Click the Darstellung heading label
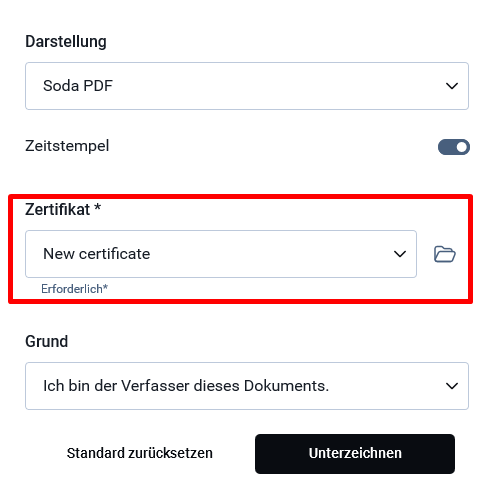The image size is (494, 499). tap(66, 42)
